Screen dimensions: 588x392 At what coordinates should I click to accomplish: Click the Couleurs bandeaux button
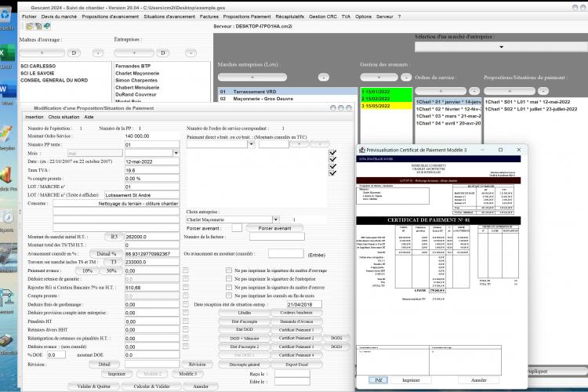[x=296, y=313]
